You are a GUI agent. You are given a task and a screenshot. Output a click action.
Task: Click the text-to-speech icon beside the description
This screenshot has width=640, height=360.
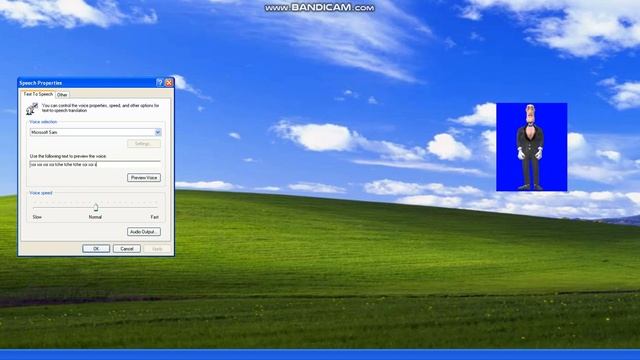[x=32, y=109]
